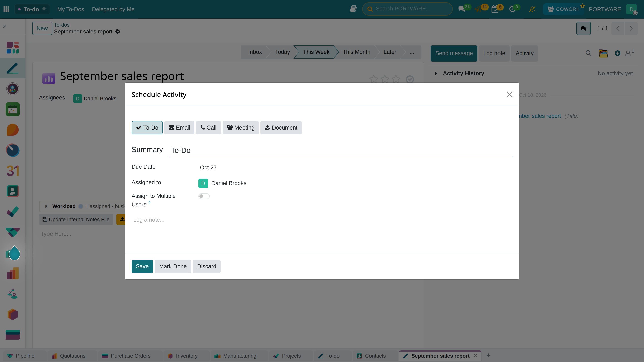The height and width of the screenshot is (362, 644).
Task: Click Mark Done button
Action: coord(173,266)
